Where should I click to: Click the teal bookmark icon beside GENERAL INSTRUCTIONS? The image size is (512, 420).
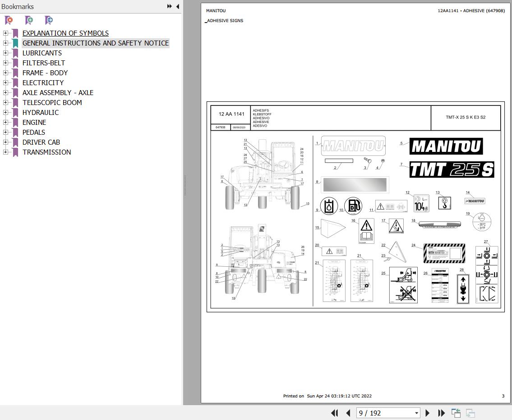(x=15, y=43)
